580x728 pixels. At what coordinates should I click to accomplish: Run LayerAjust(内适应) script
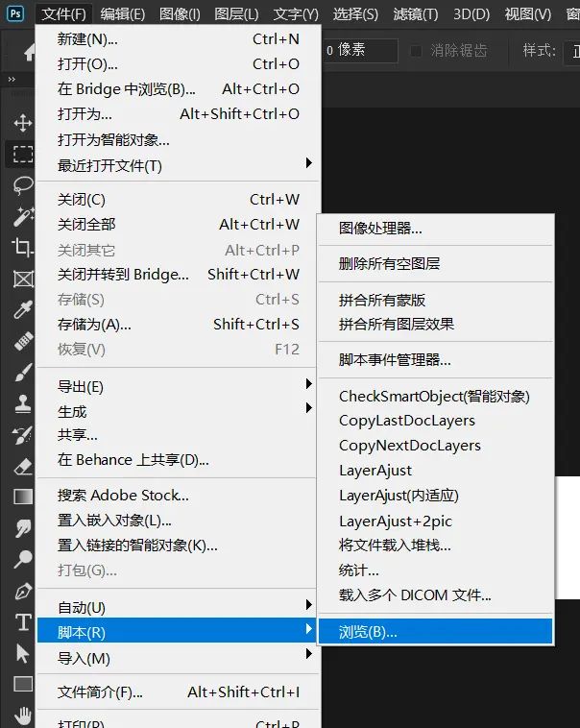pyautogui.click(x=436, y=496)
